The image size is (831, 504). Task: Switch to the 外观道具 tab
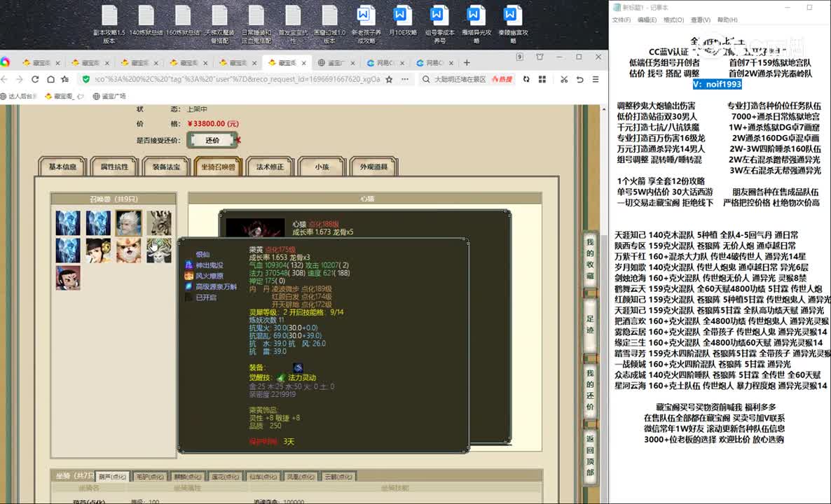373,167
